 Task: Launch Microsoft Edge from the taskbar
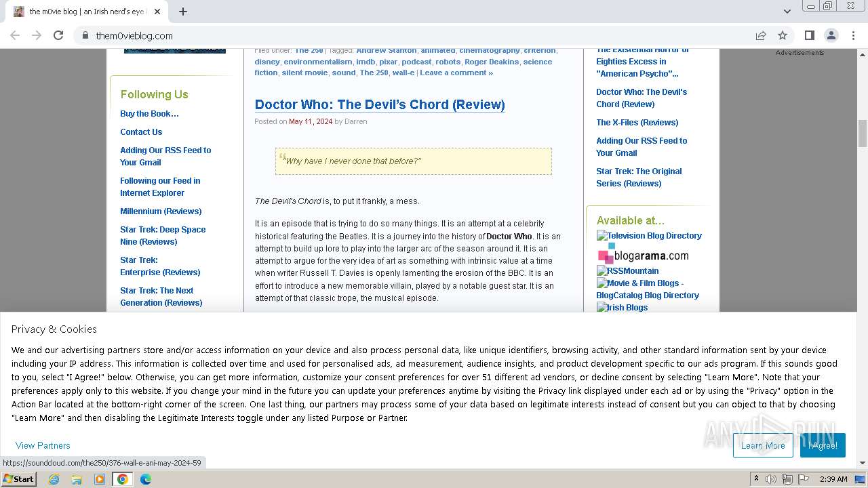(146, 479)
